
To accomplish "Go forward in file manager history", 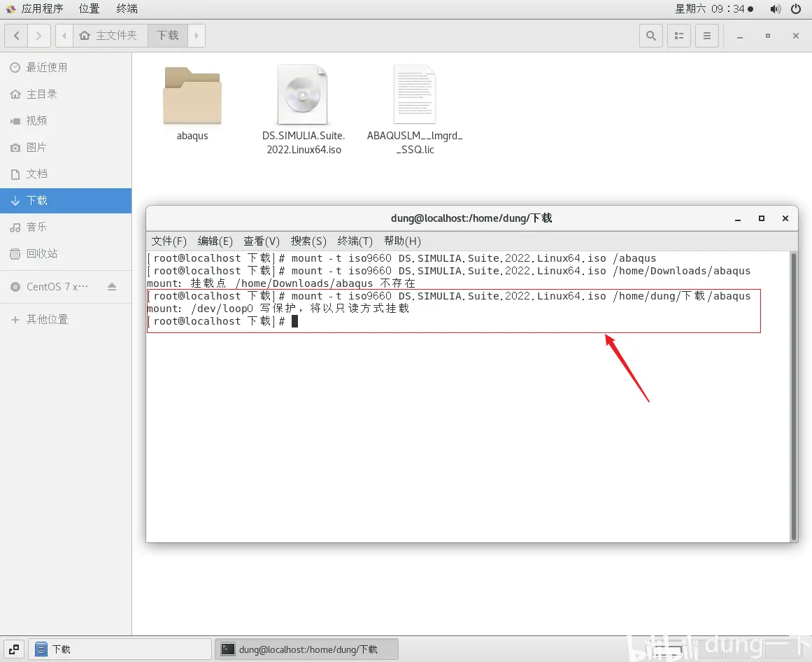I will (x=39, y=36).
